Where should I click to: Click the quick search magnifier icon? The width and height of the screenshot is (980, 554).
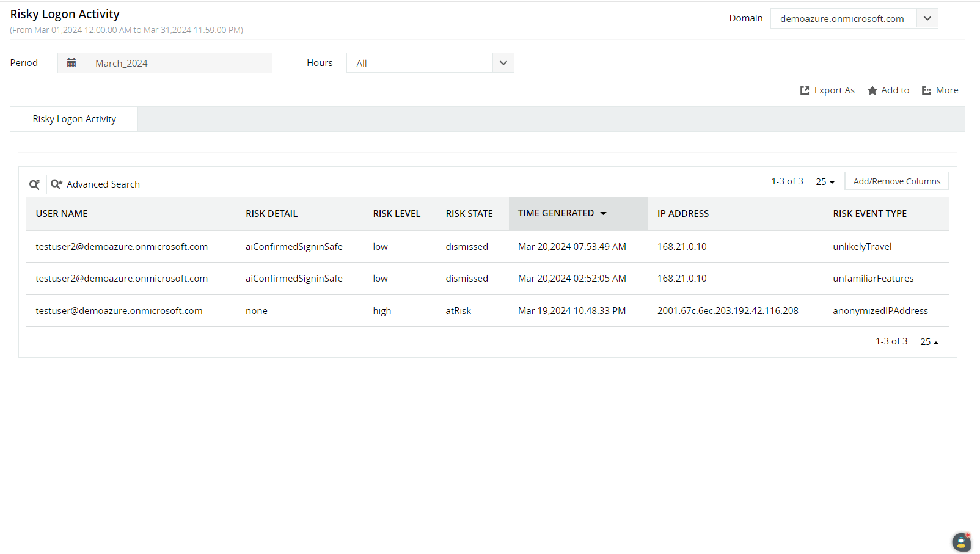coord(35,184)
